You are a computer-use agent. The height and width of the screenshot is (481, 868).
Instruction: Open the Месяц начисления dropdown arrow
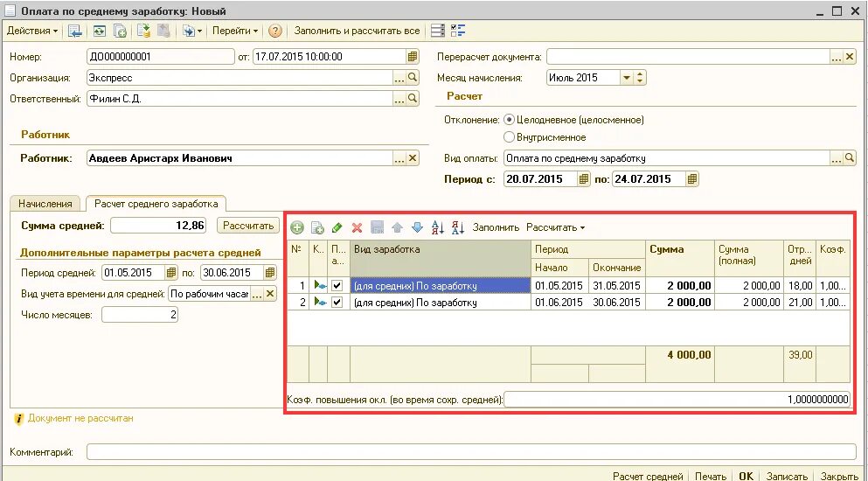[x=626, y=78]
